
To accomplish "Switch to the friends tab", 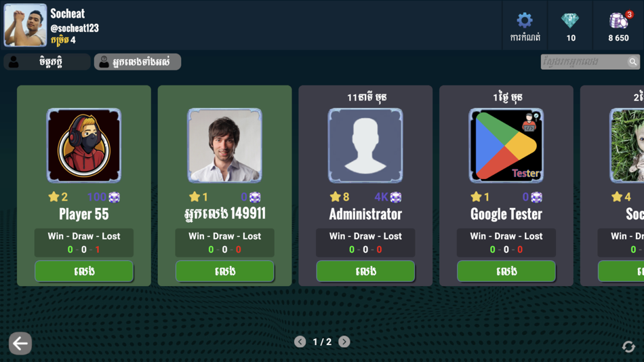I will click(x=47, y=62).
